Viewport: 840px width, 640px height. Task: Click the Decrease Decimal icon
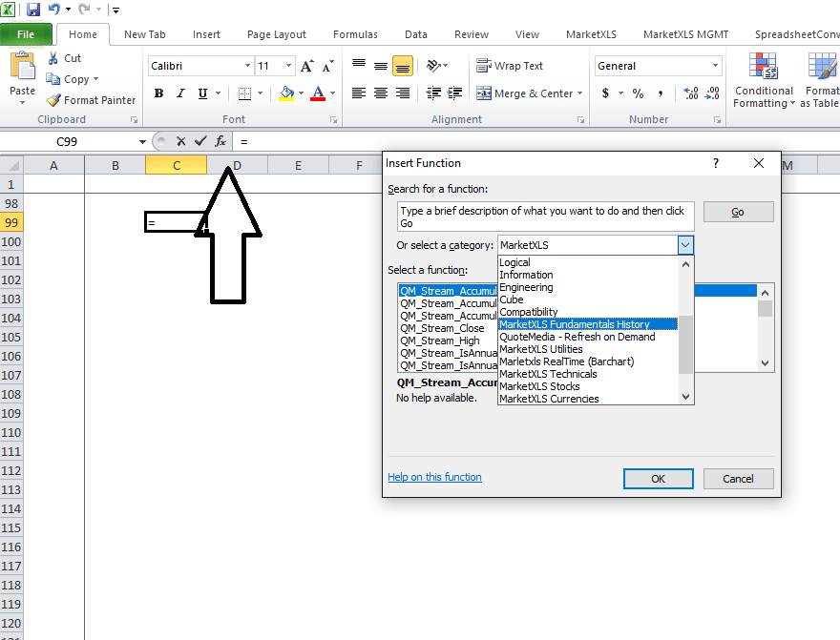tap(712, 93)
